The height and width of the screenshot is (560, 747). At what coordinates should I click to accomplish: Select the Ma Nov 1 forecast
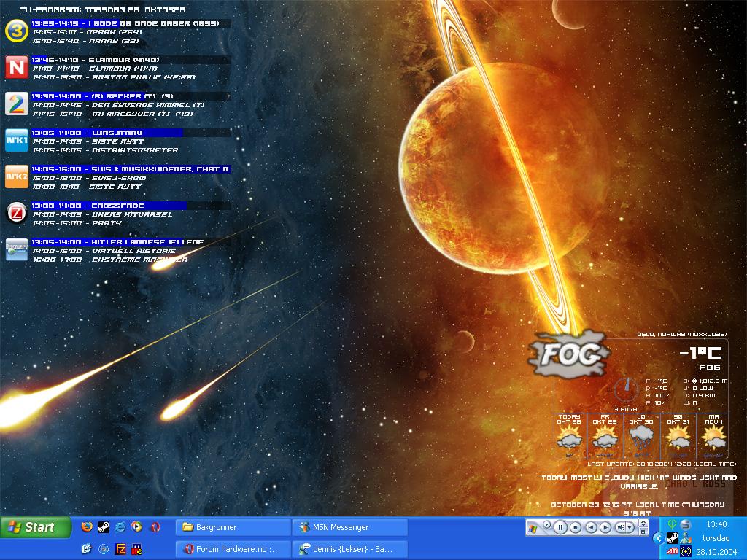point(713,437)
